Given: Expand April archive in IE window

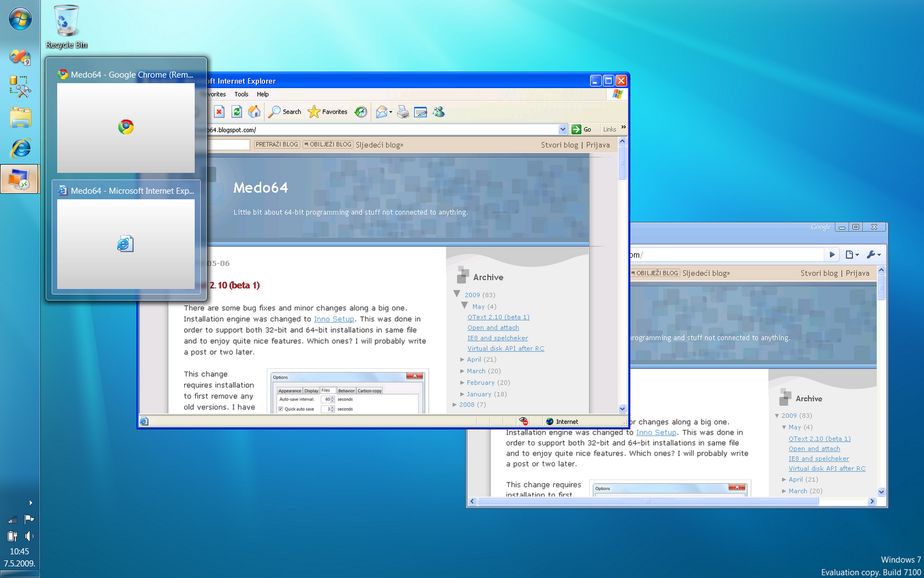Looking at the screenshot, I should point(463,360).
